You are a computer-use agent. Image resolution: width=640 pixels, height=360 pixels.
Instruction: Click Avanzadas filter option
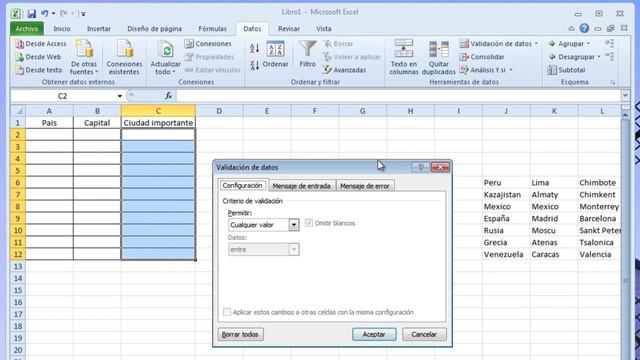point(345,70)
